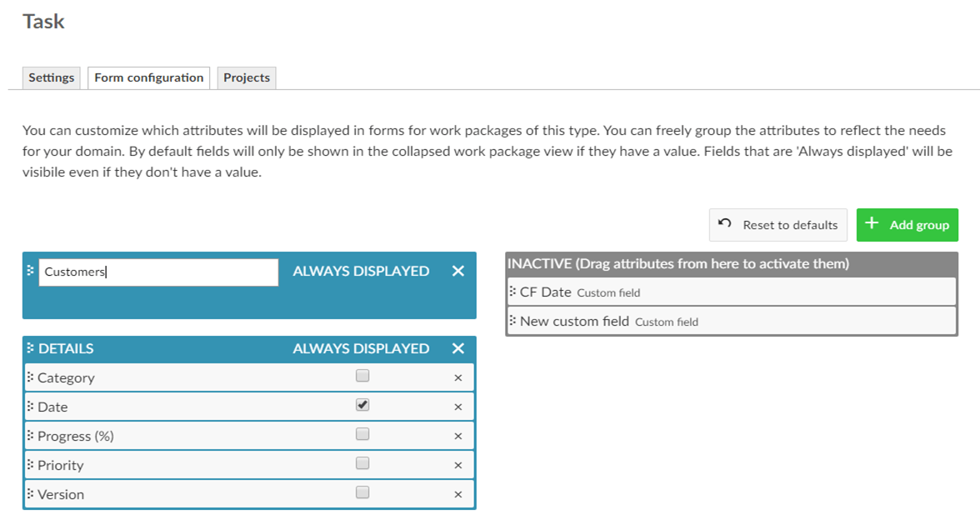Check the Priority always displayed checkbox
Viewport: 980px width, 520px height.
pos(362,463)
